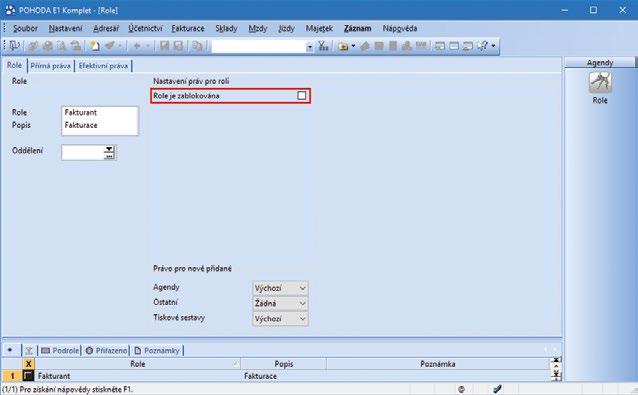The height and width of the screenshot is (395, 638).
Task: Open the Přiřazeno tab
Action: [x=107, y=351]
